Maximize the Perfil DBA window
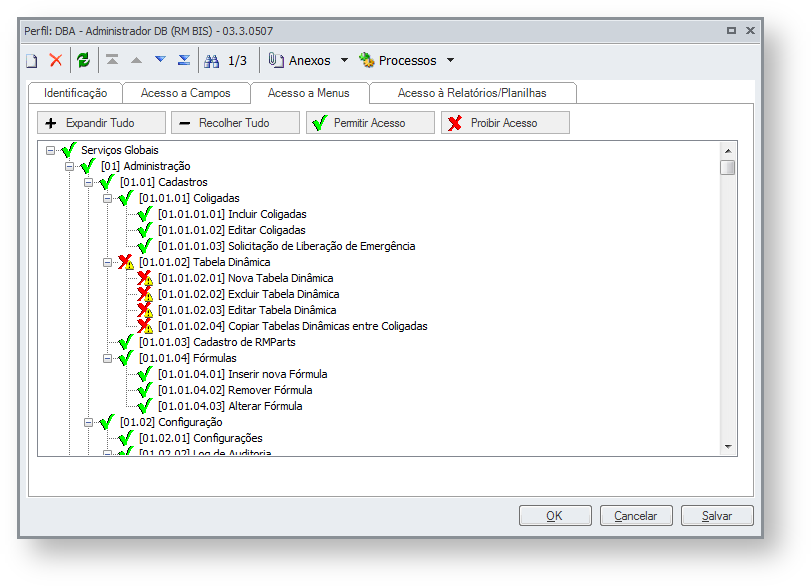 tap(731, 31)
